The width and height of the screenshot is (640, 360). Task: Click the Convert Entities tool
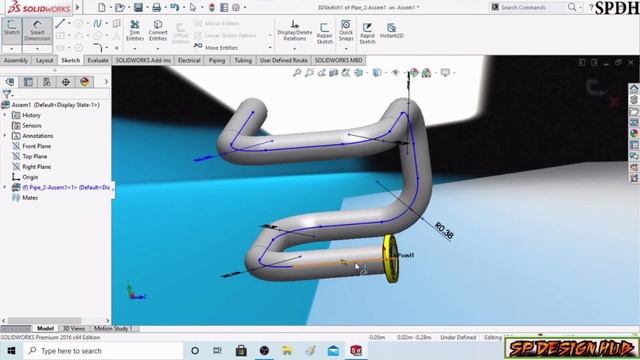pyautogui.click(x=158, y=30)
